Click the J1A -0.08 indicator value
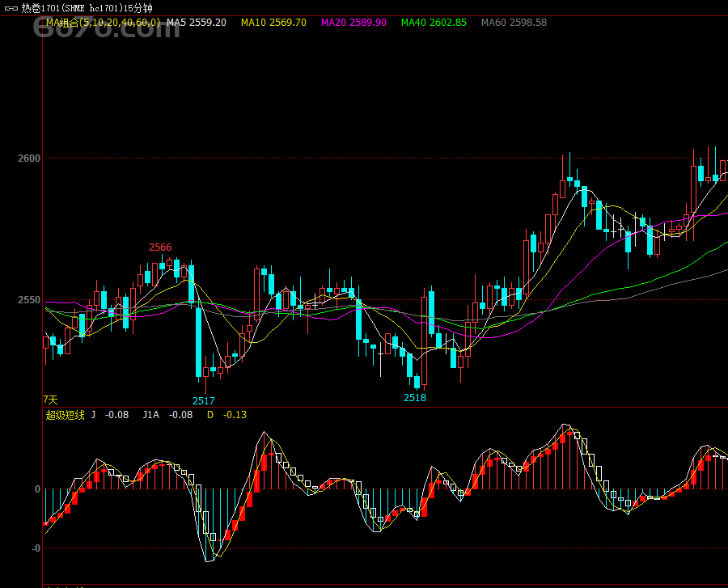This screenshot has width=728, height=588. tap(167, 415)
